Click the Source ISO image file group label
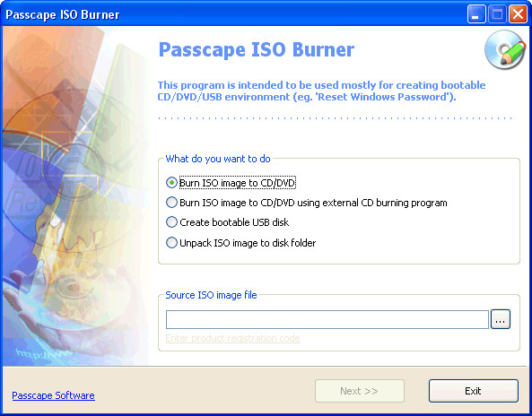 tap(211, 295)
